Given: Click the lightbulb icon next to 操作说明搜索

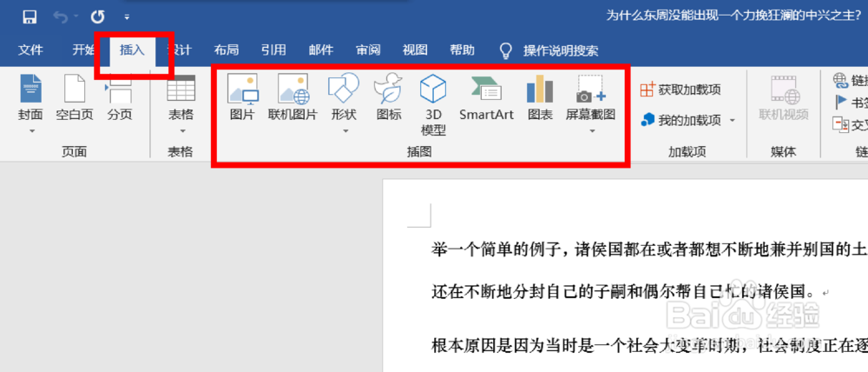Looking at the screenshot, I should (505, 51).
